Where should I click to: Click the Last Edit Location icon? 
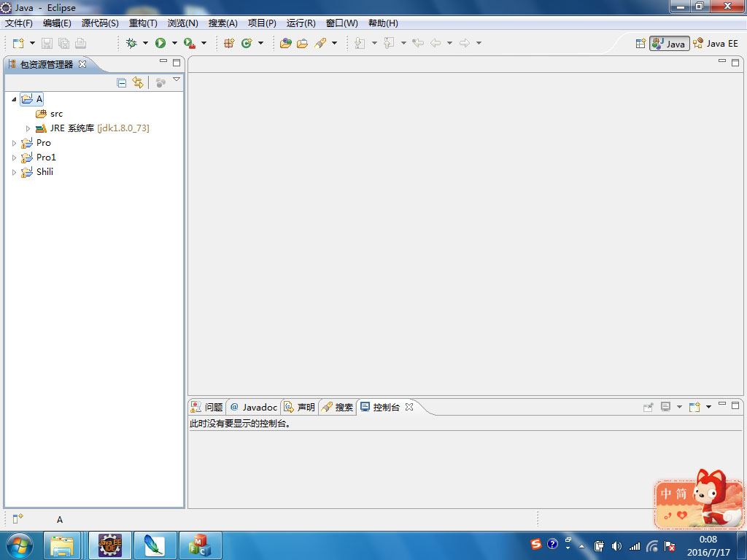coord(418,43)
